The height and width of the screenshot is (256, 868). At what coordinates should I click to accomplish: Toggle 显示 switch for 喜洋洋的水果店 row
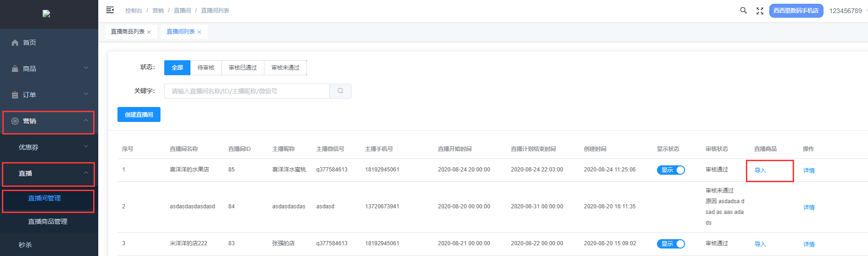(671, 170)
